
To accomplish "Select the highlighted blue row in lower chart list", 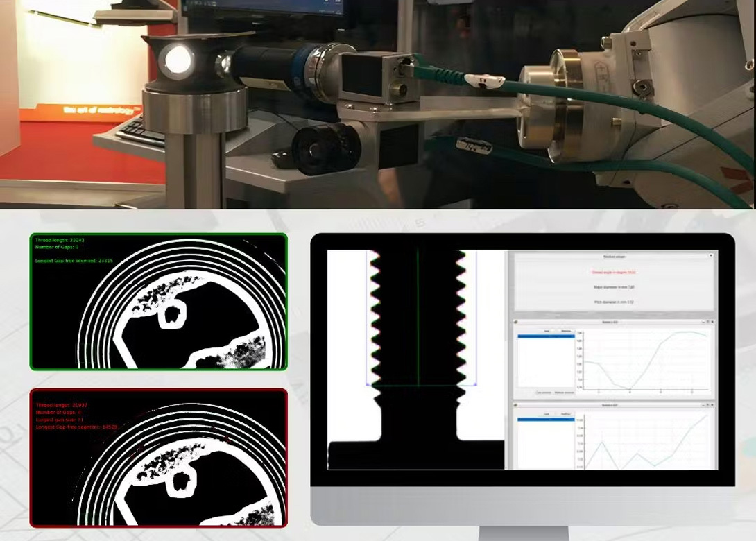I will tap(547, 420).
